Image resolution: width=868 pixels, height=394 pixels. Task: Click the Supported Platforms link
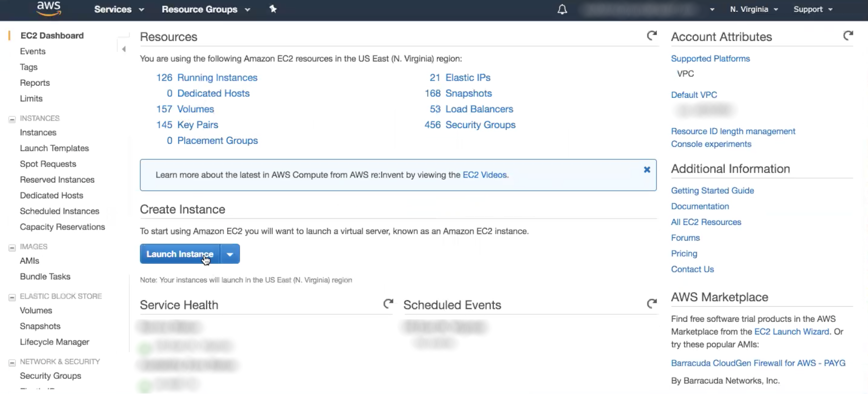click(710, 59)
